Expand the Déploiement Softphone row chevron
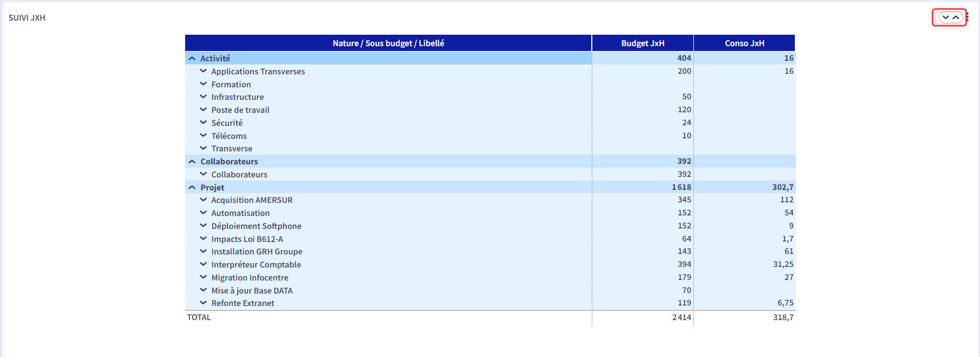980x357 pixels. coord(203,226)
